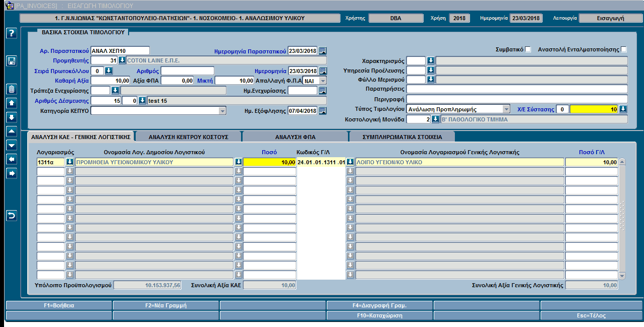Image resolution: width=644 pixels, height=327 pixels.
Task: Click the down triangle sidebar icon
Action: [11, 145]
